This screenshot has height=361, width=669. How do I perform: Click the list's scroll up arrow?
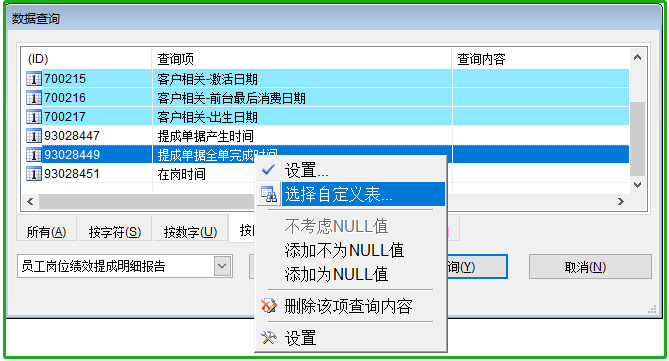(x=637, y=57)
